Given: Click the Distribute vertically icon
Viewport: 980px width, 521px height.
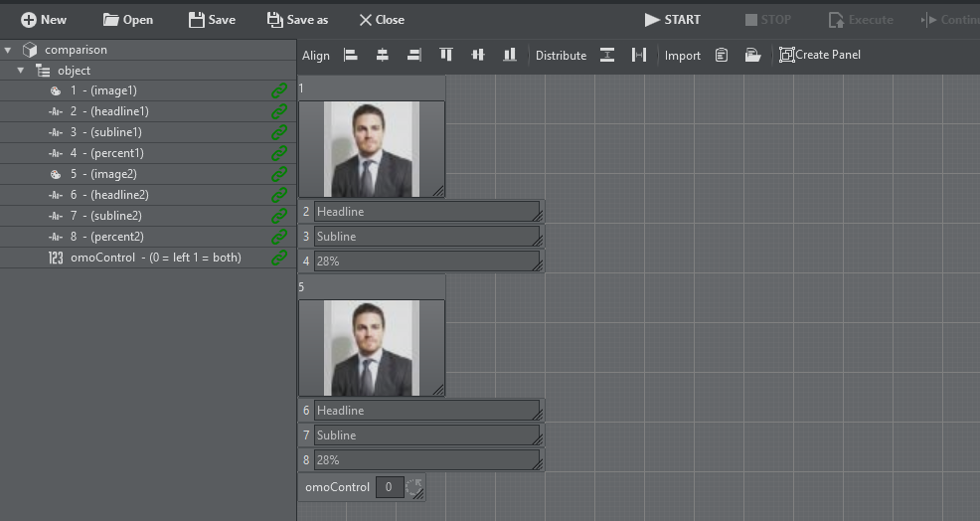Looking at the screenshot, I should [x=606, y=56].
